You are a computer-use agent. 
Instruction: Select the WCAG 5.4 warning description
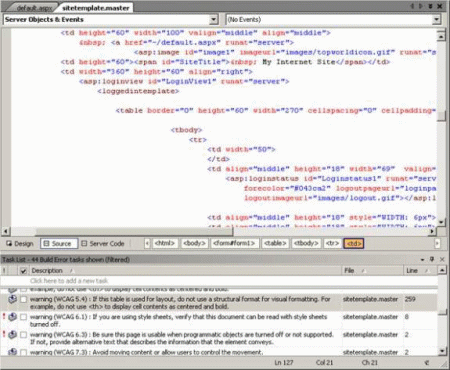point(180,303)
